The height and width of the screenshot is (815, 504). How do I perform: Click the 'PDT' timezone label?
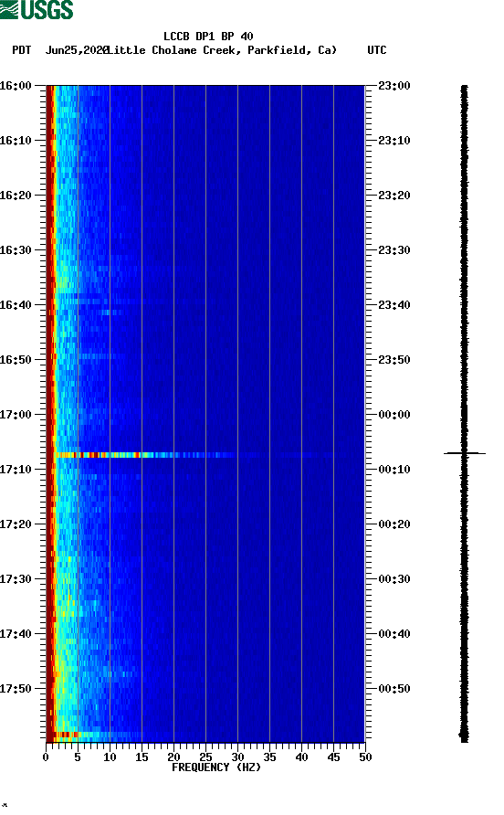pyautogui.click(x=22, y=50)
